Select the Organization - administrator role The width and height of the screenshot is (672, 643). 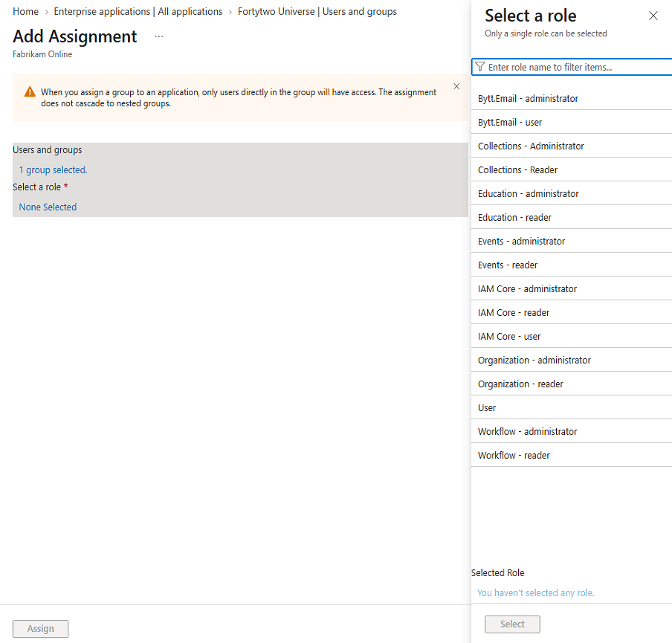(x=572, y=360)
